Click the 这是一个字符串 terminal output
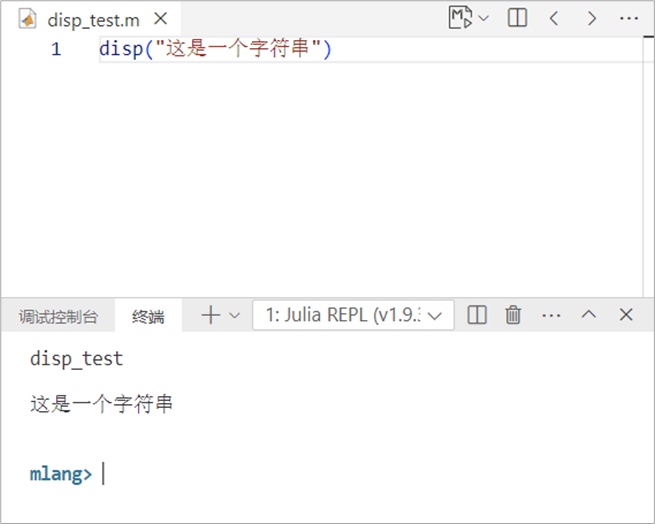Image resolution: width=655 pixels, height=524 pixels. click(x=101, y=404)
